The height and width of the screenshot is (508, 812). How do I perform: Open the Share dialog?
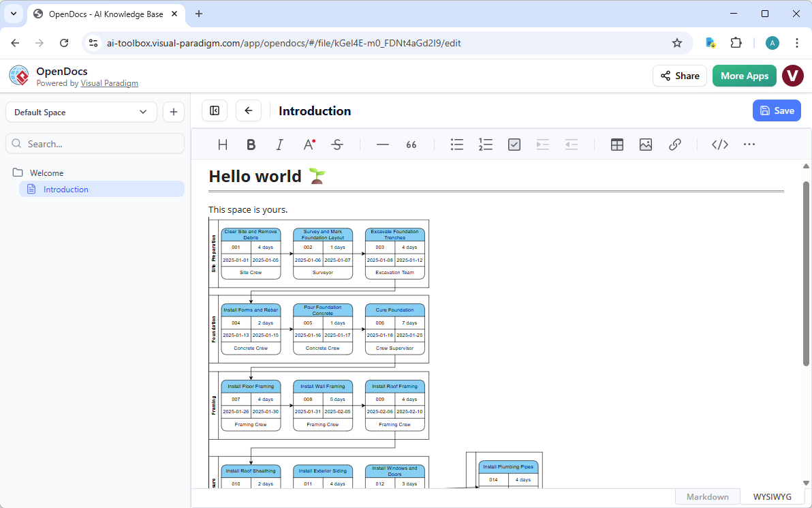[x=679, y=76]
